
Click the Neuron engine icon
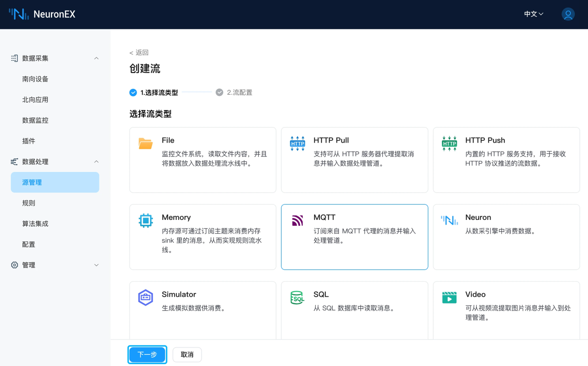coord(449,221)
